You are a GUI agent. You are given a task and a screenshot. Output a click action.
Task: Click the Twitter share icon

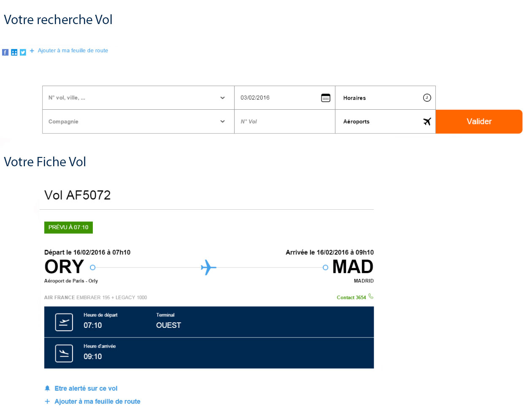point(23,52)
